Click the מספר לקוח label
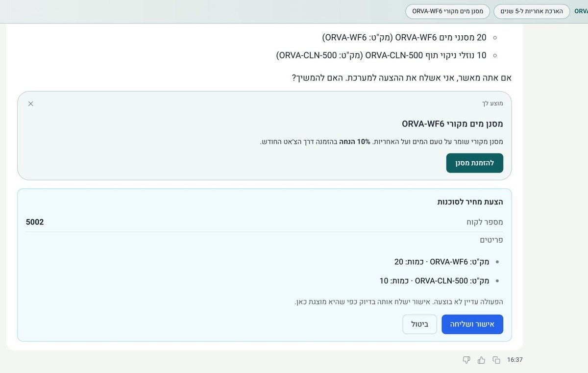 [x=485, y=222]
